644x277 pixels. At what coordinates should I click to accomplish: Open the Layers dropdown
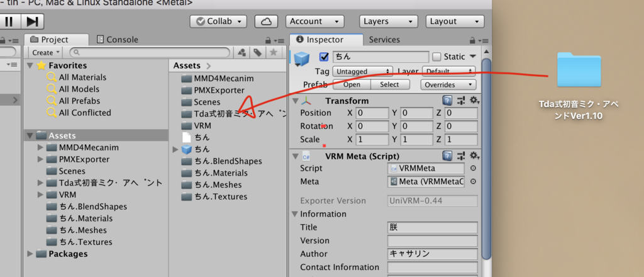pyautogui.click(x=389, y=21)
